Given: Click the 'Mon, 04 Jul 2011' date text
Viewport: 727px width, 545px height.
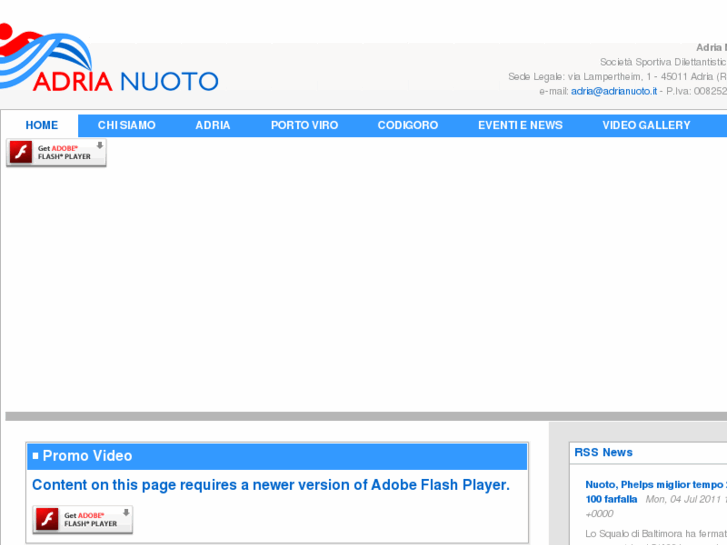Looking at the screenshot, I should coord(683,500).
